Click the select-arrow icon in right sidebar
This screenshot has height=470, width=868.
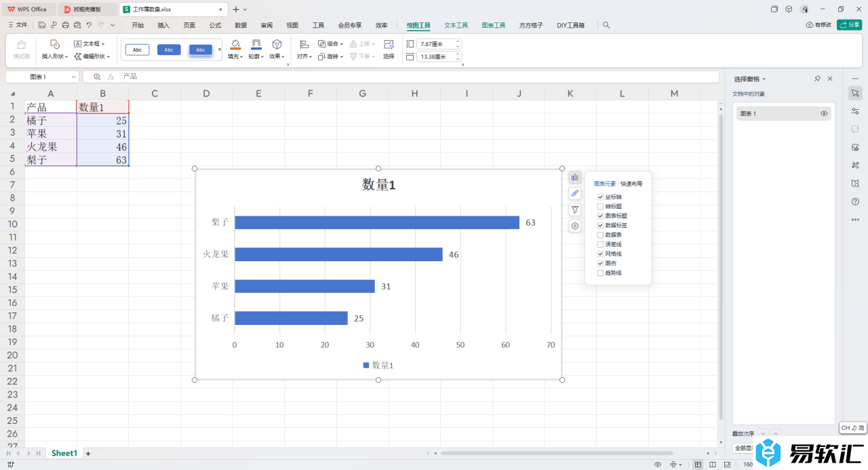[855, 93]
